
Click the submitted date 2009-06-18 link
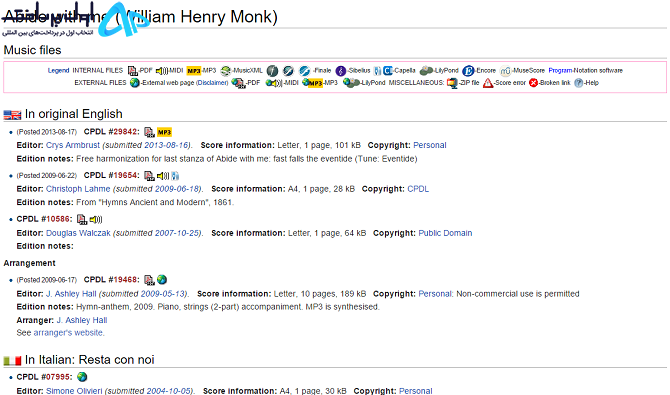coord(177,189)
